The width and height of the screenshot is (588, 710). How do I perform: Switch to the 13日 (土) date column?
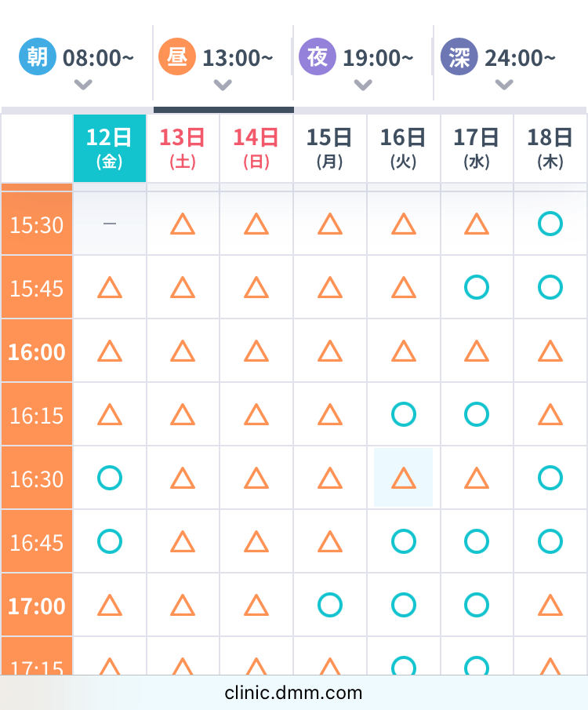tap(183, 148)
